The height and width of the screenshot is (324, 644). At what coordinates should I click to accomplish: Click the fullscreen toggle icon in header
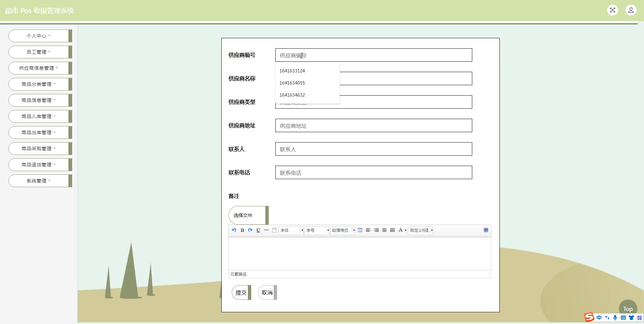[x=612, y=10]
